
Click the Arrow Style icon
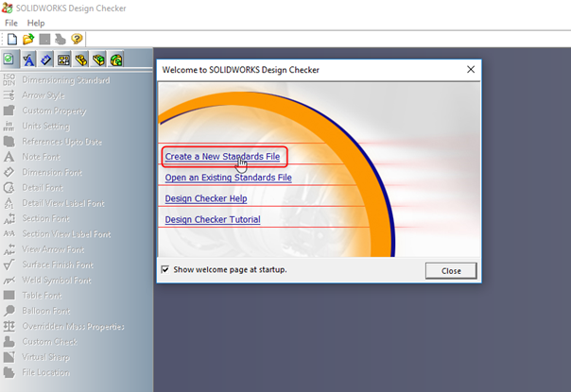(x=9, y=95)
